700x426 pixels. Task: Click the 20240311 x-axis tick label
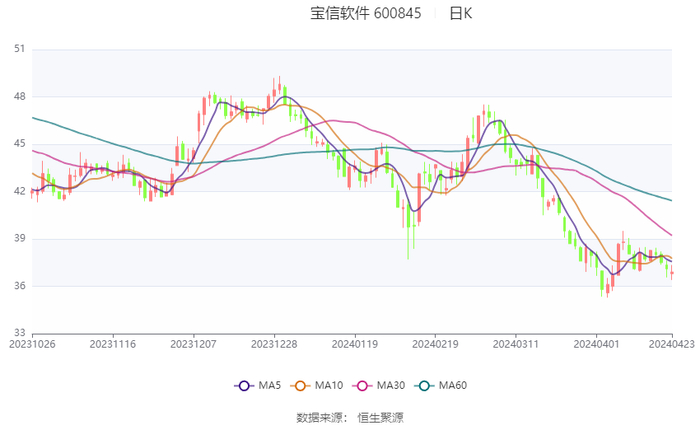515,343
